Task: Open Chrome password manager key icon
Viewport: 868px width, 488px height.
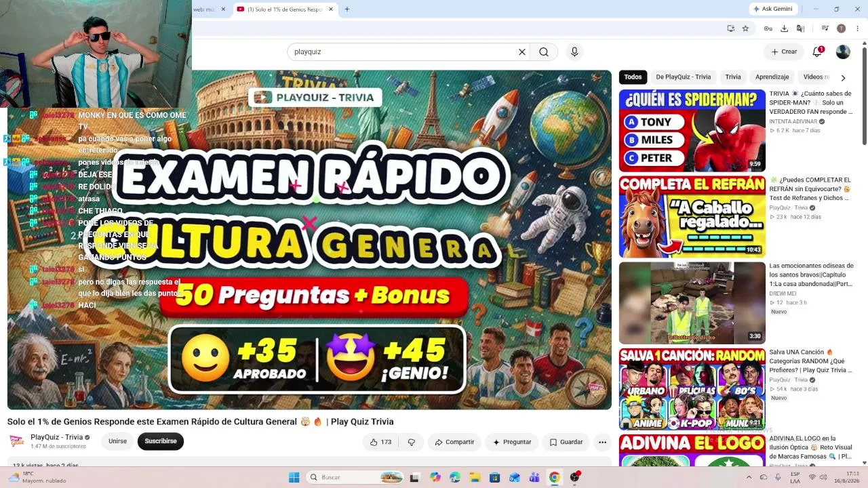Action: (768, 28)
